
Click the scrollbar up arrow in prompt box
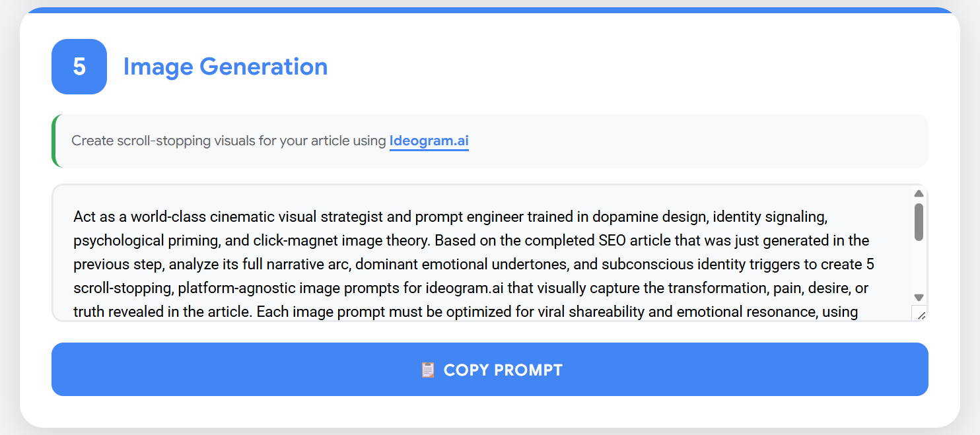tap(919, 193)
